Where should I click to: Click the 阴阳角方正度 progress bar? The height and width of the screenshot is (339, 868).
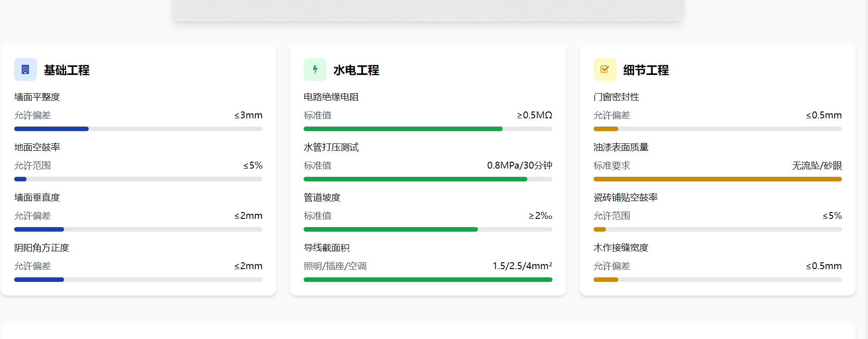click(138, 280)
